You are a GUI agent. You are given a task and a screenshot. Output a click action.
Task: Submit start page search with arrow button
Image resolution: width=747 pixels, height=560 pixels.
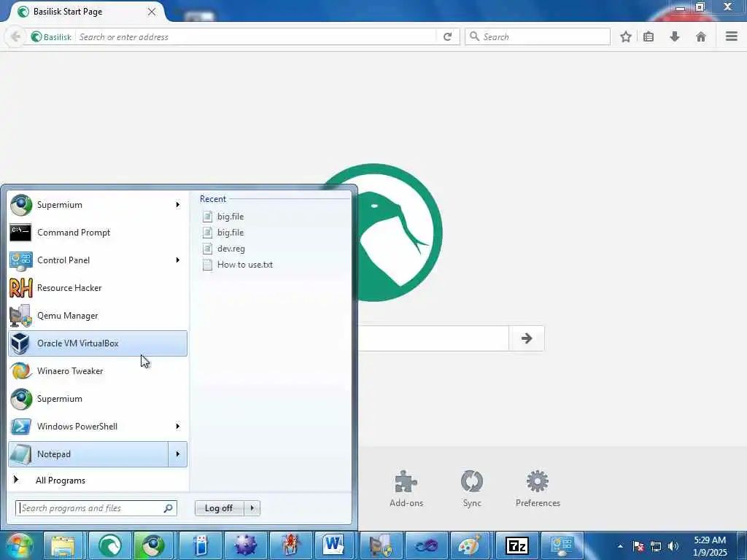(527, 338)
